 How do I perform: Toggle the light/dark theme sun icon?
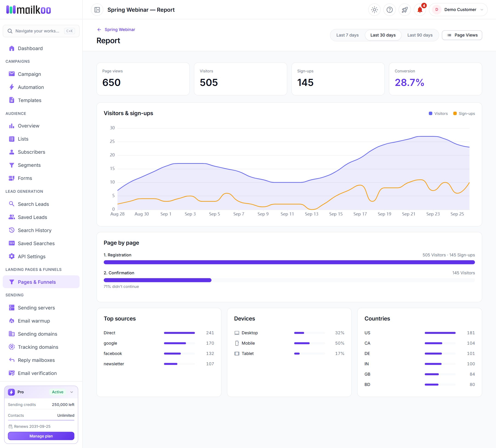374,10
